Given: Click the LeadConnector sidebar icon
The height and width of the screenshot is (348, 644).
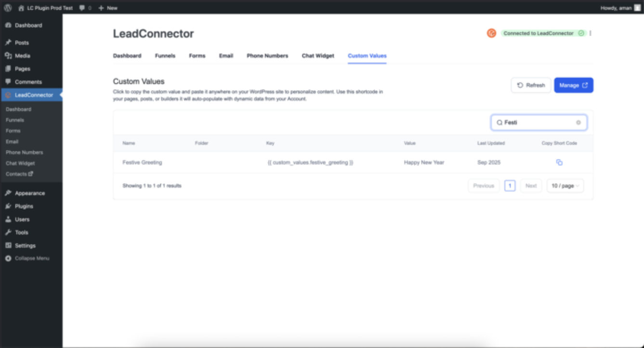Looking at the screenshot, I should point(8,95).
